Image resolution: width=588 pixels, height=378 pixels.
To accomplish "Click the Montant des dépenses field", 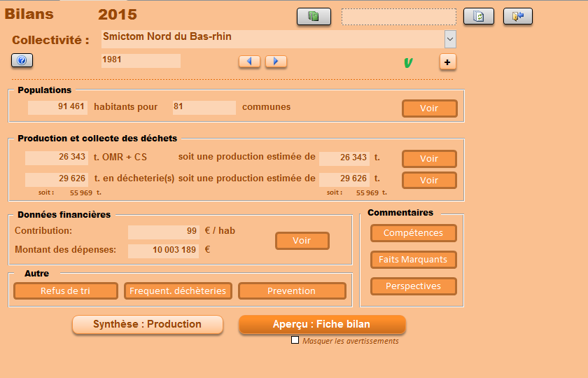I will pos(163,250).
